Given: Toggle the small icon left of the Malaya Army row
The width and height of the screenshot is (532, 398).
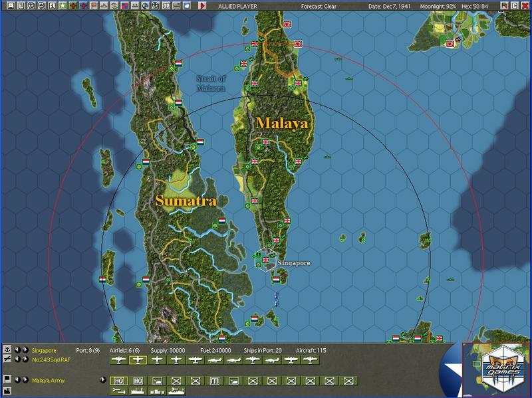Looking at the screenshot, I should tap(7, 380).
